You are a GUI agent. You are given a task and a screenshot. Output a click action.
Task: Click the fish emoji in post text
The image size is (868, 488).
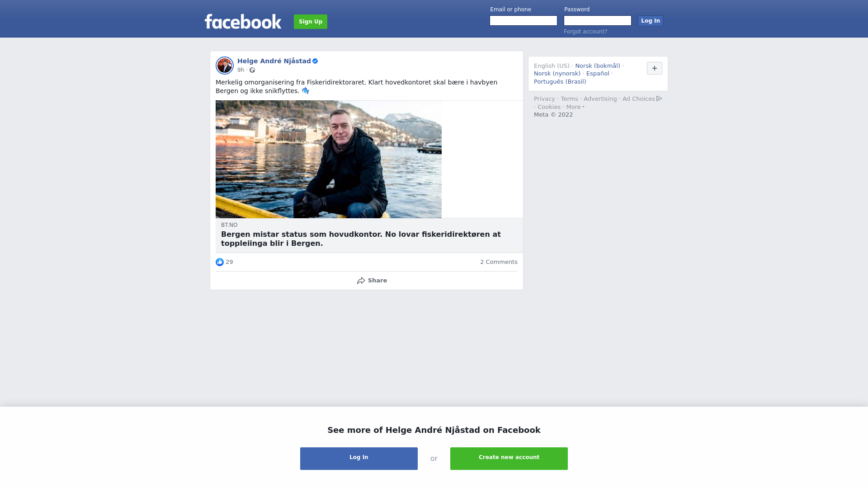[x=306, y=91]
